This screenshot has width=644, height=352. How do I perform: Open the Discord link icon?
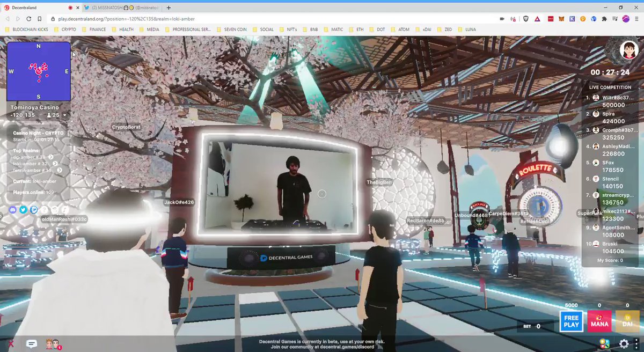click(x=12, y=210)
